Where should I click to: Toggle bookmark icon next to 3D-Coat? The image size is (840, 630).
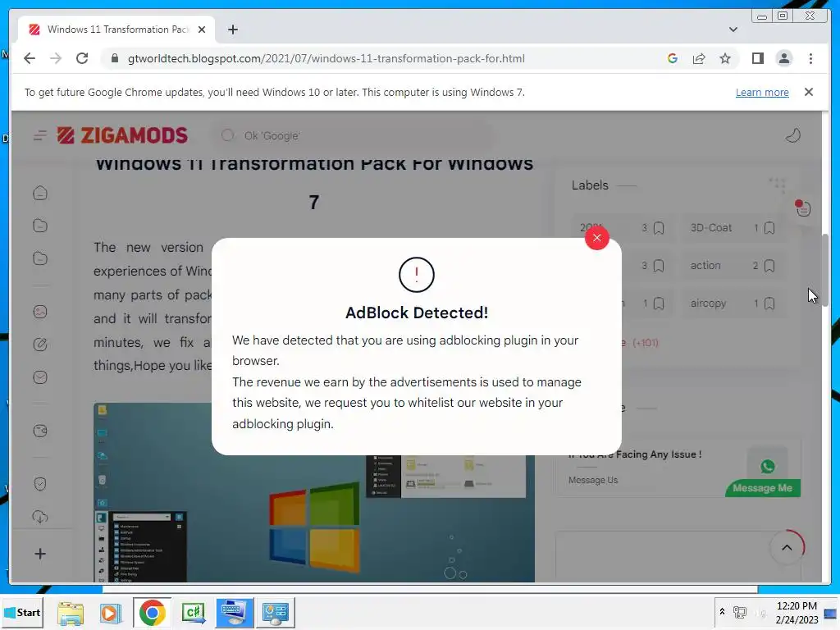769,228
